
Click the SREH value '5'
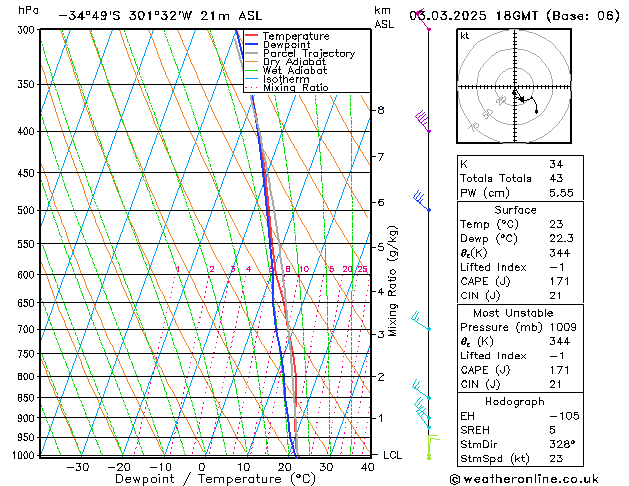tap(552, 430)
